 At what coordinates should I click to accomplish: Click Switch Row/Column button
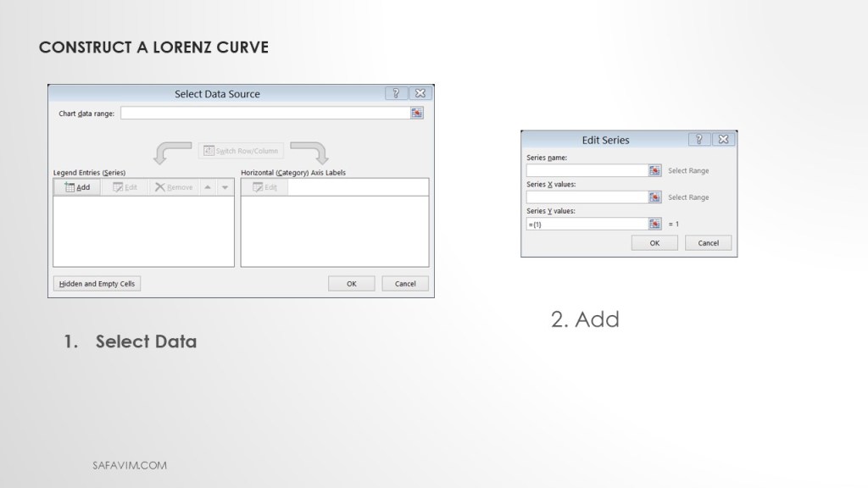pyautogui.click(x=241, y=151)
